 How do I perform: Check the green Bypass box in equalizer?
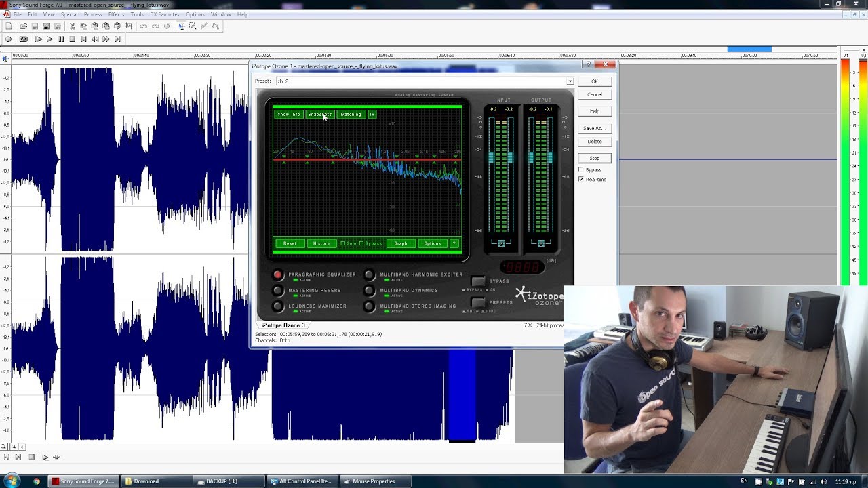pyautogui.click(x=361, y=243)
